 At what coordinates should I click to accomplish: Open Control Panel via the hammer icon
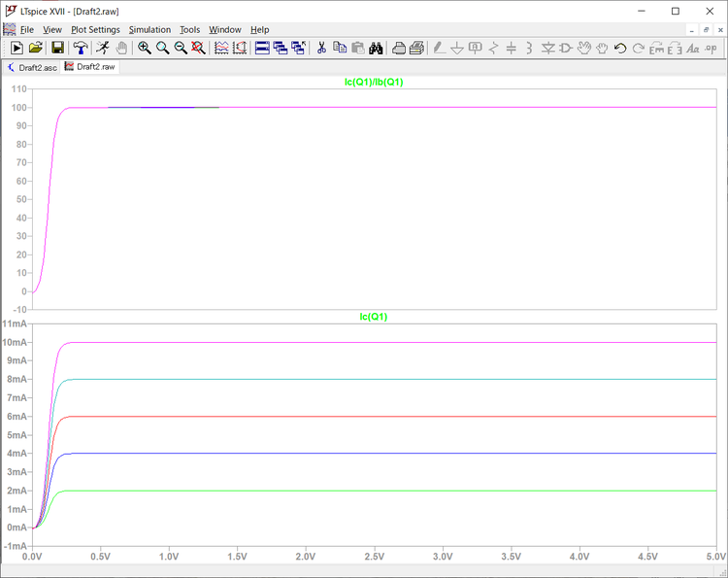pos(81,48)
